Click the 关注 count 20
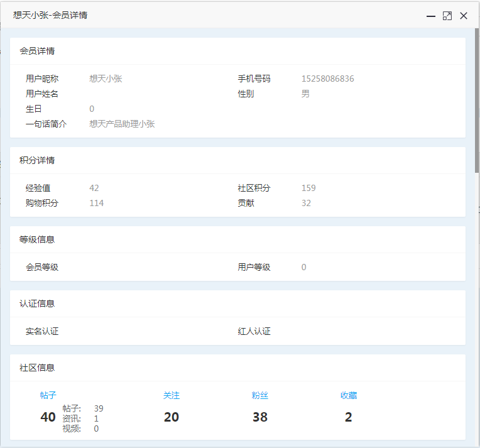 [172, 417]
